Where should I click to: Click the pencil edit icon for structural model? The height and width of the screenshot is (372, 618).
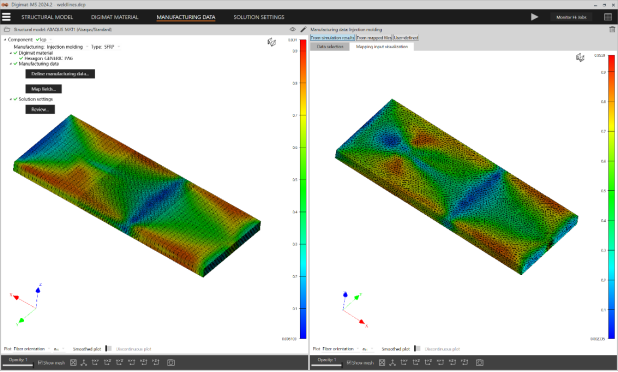click(x=303, y=30)
